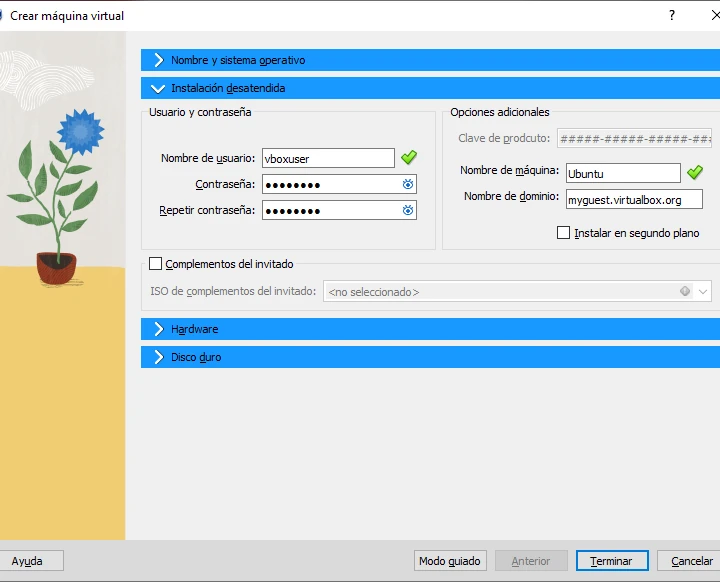The height and width of the screenshot is (582, 720).
Task: Click the Nombre de dominio field
Action: 634,199
